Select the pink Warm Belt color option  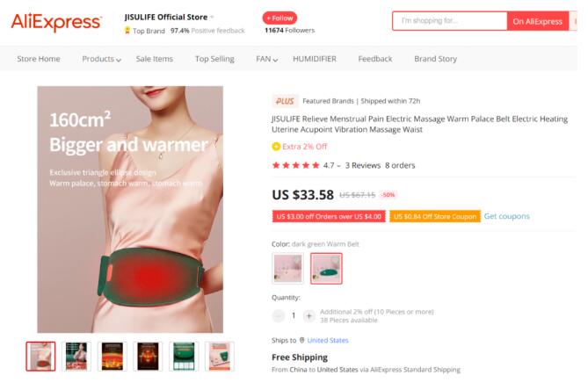tap(287, 268)
